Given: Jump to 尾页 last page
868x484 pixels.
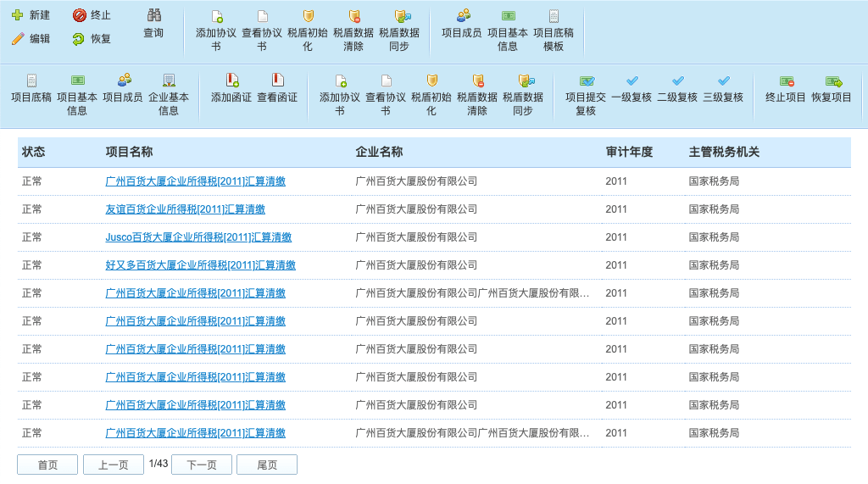Looking at the screenshot, I should [267, 465].
